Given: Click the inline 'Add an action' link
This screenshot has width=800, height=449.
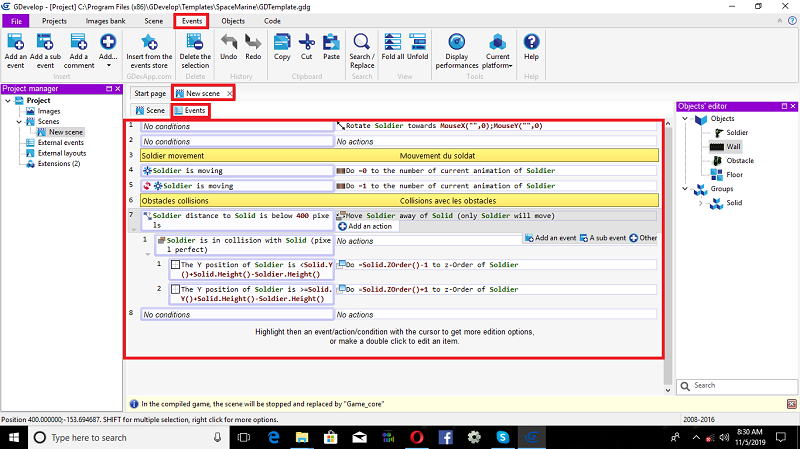Looking at the screenshot, I should click(370, 227).
